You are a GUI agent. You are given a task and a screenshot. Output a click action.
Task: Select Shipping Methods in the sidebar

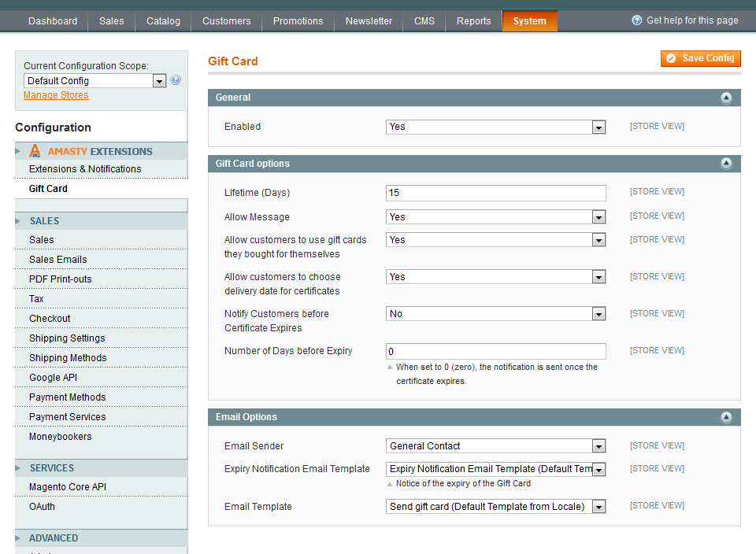click(66, 357)
